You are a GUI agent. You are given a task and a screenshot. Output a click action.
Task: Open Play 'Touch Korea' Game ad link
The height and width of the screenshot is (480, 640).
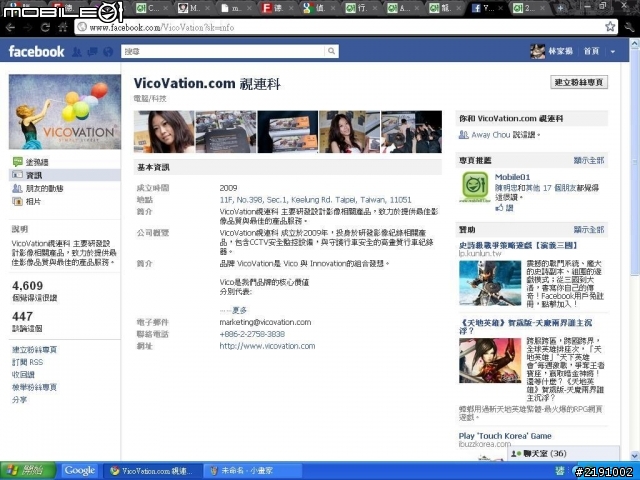[x=505, y=436]
